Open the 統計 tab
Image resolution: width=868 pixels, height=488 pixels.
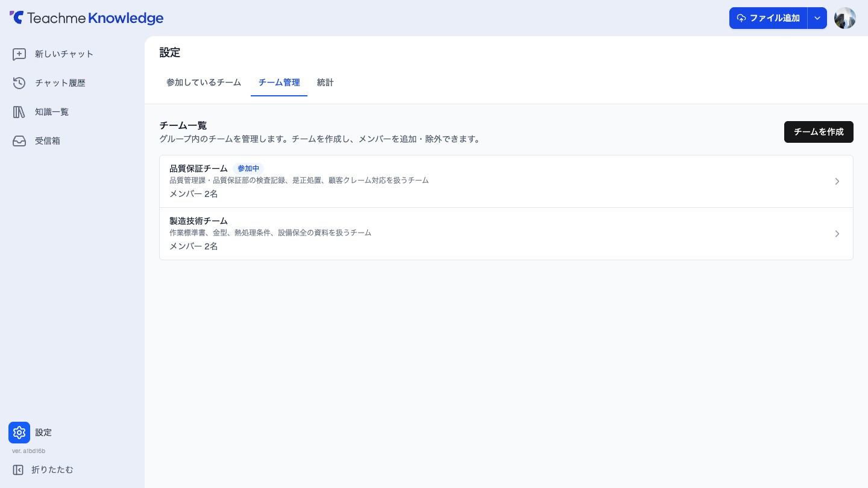[x=325, y=83]
